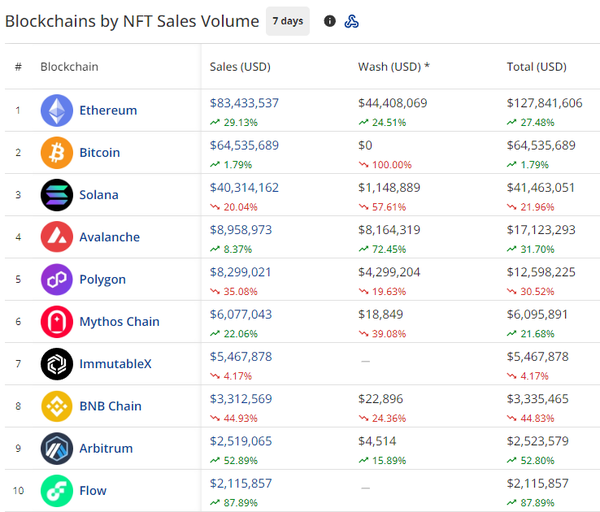This screenshot has height=512, width=600.
Task: Click the Polygon logo icon
Action: [56, 279]
